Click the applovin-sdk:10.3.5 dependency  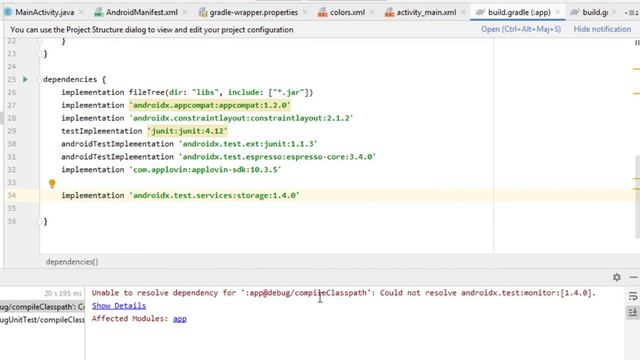pos(205,170)
